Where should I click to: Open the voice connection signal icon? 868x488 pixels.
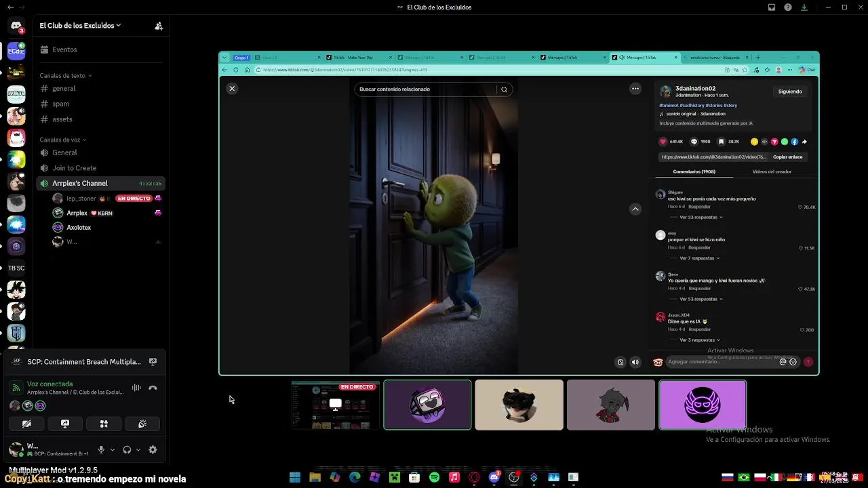tap(16, 388)
